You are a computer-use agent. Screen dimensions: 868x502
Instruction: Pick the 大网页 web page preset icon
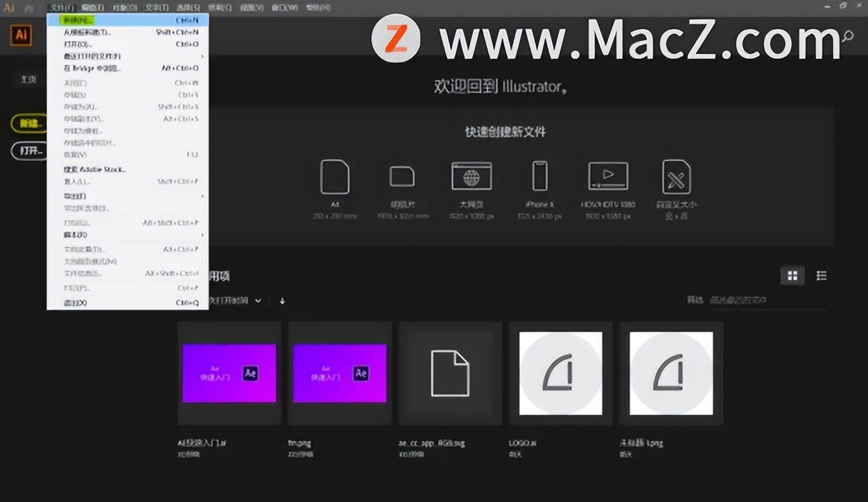(x=471, y=177)
